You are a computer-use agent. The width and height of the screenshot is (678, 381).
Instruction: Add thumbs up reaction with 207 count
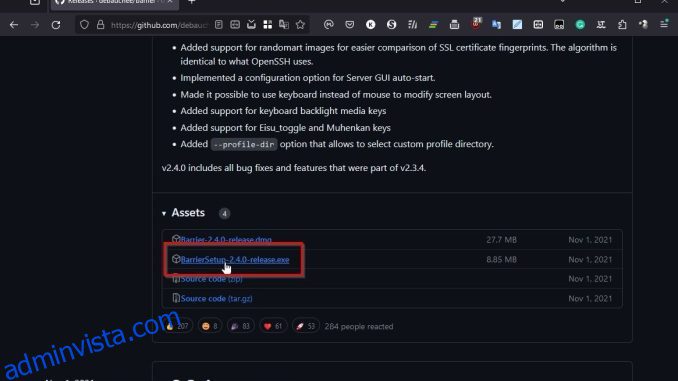click(x=178, y=326)
